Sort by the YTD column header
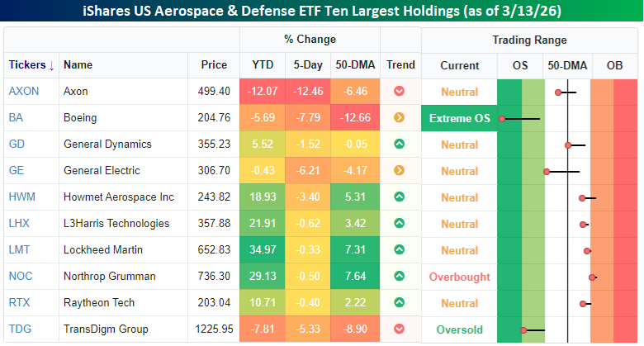 [x=263, y=65]
